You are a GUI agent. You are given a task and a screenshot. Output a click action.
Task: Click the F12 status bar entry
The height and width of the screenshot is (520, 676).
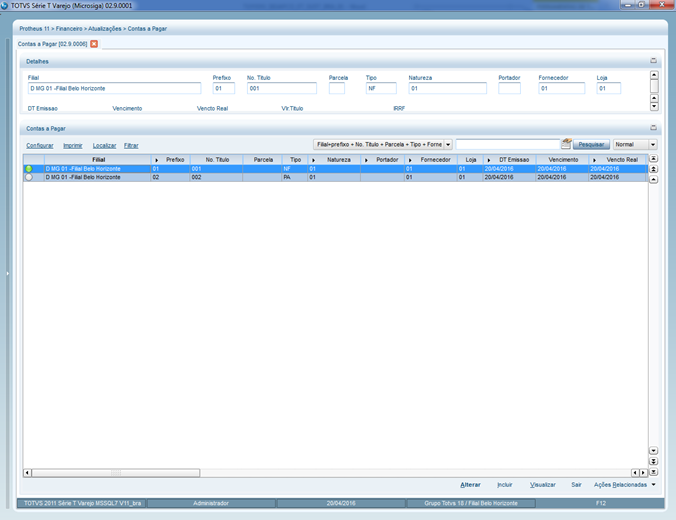point(601,503)
